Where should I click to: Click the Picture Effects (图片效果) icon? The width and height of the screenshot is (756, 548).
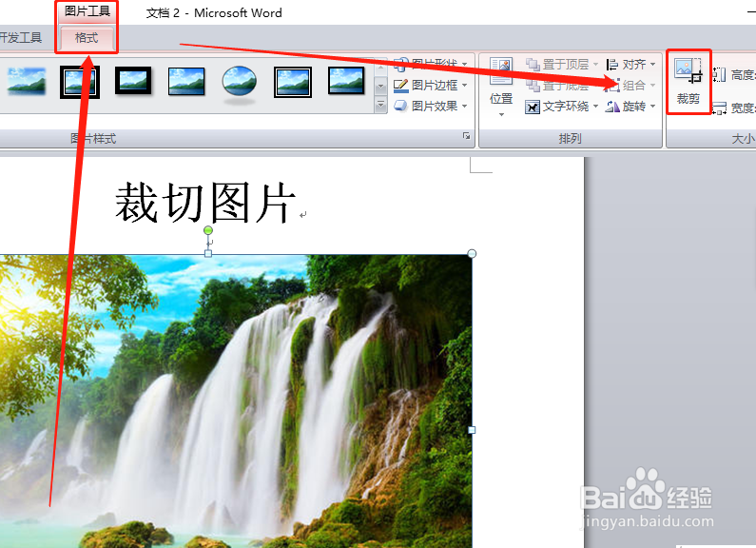point(400,106)
